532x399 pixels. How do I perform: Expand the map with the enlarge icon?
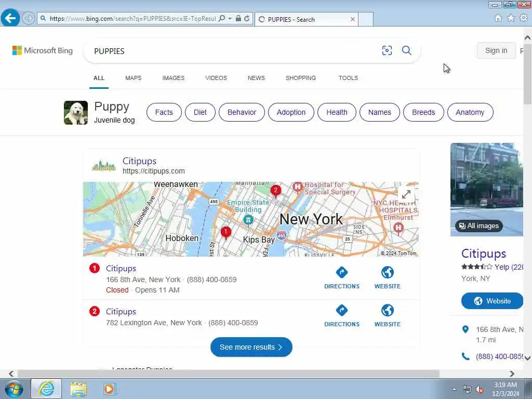click(406, 194)
